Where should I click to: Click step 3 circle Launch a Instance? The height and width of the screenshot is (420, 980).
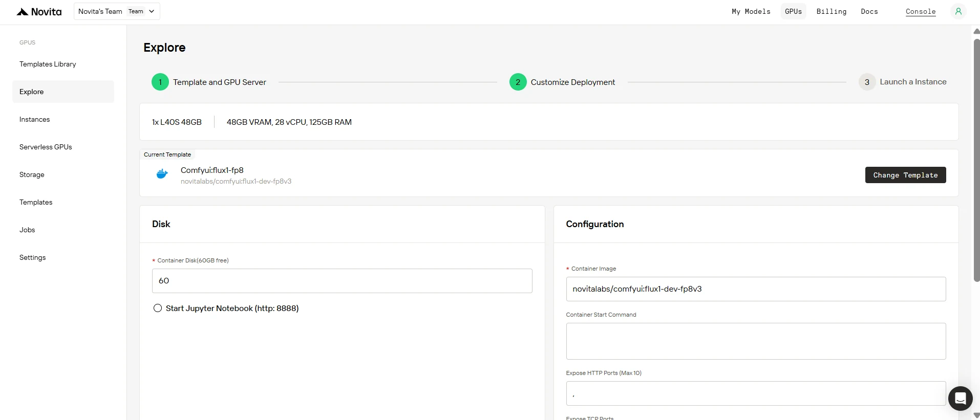click(x=867, y=82)
